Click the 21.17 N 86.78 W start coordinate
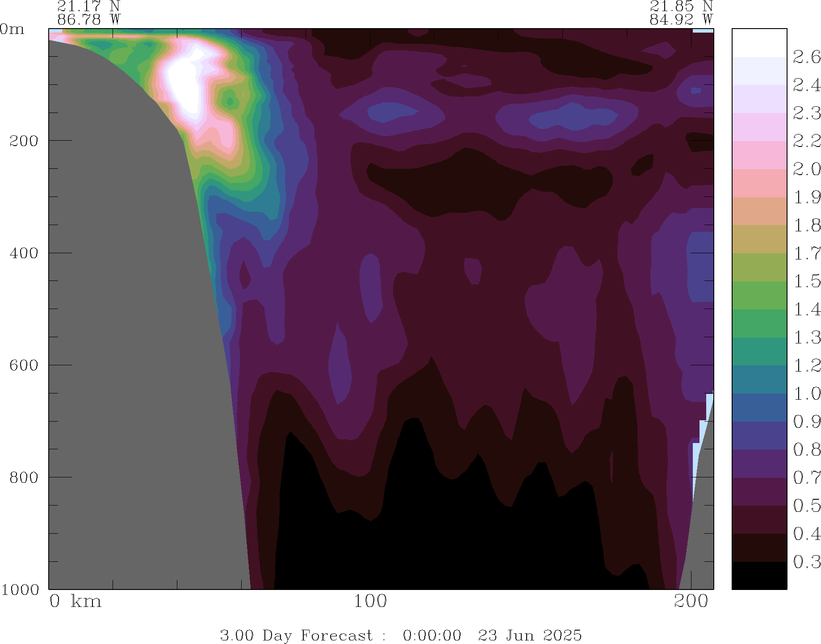Screen dimensions: 821x644 pos(88,13)
